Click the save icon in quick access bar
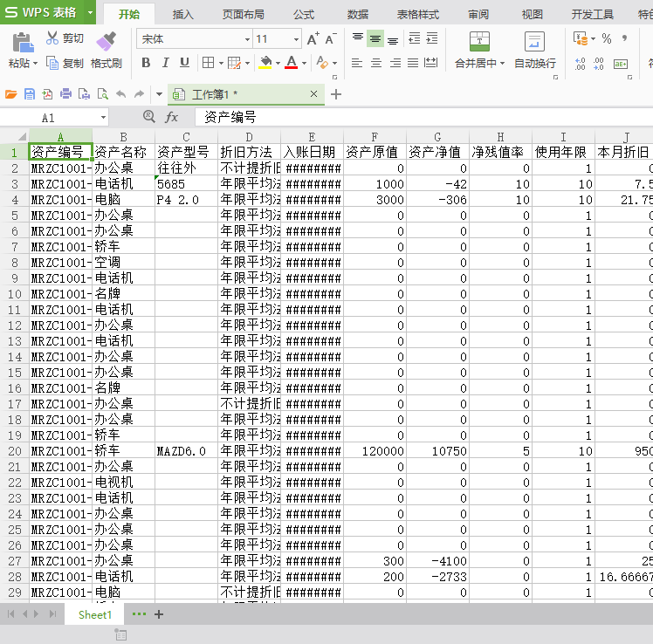Image resolution: width=653 pixels, height=644 pixels. pos(30,94)
